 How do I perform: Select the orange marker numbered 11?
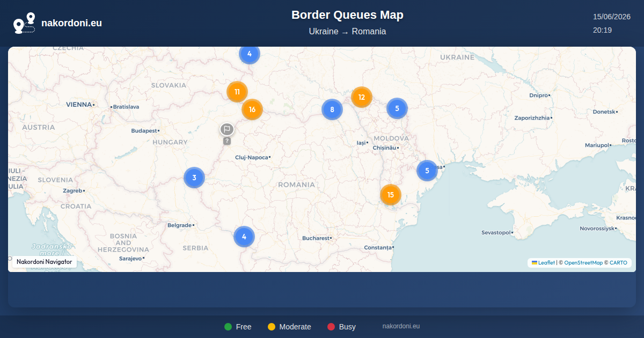coord(237,92)
